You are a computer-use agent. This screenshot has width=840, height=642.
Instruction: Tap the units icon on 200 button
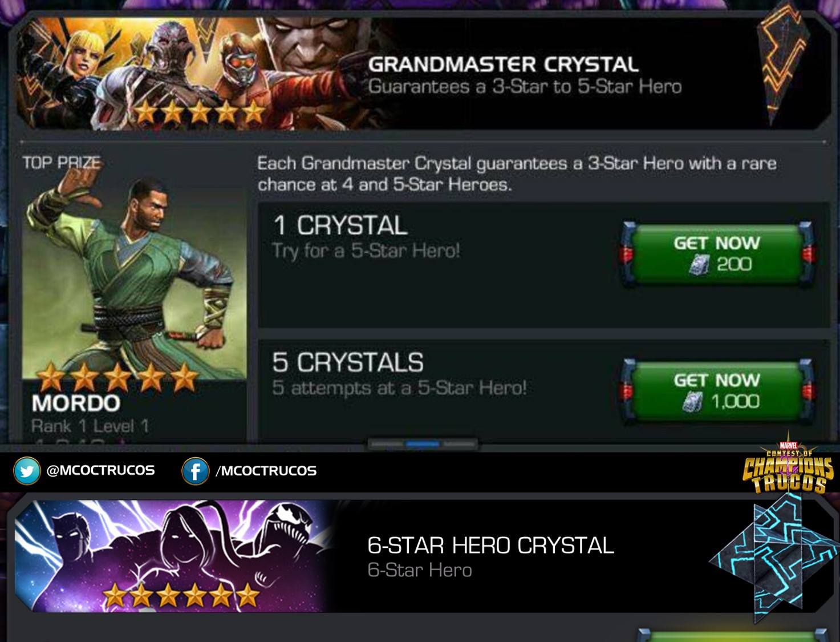tap(699, 265)
